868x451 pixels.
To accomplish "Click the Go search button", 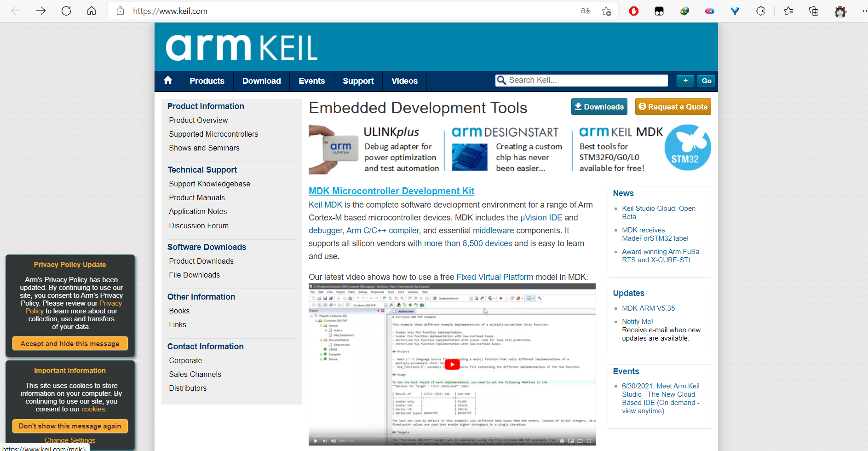I will click(x=707, y=81).
